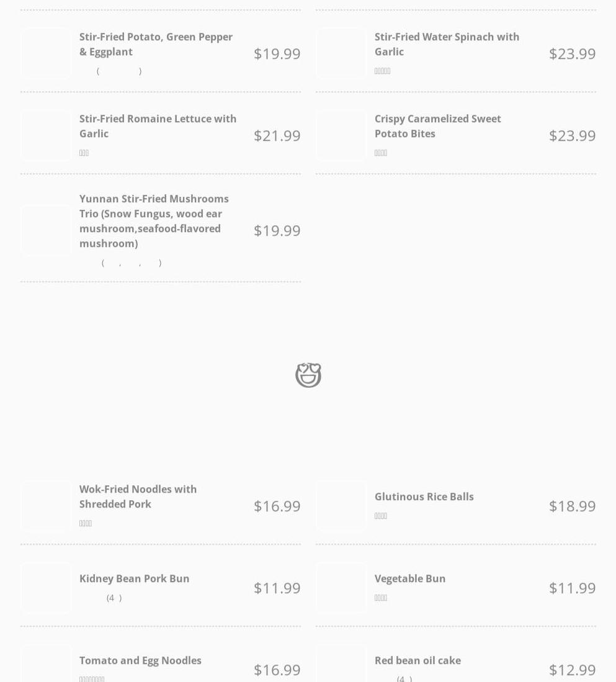Open Stir-Fried Romaine Lettuce with Garlic
Image resolution: width=616 pixels, height=682 pixels.
[158, 126]
